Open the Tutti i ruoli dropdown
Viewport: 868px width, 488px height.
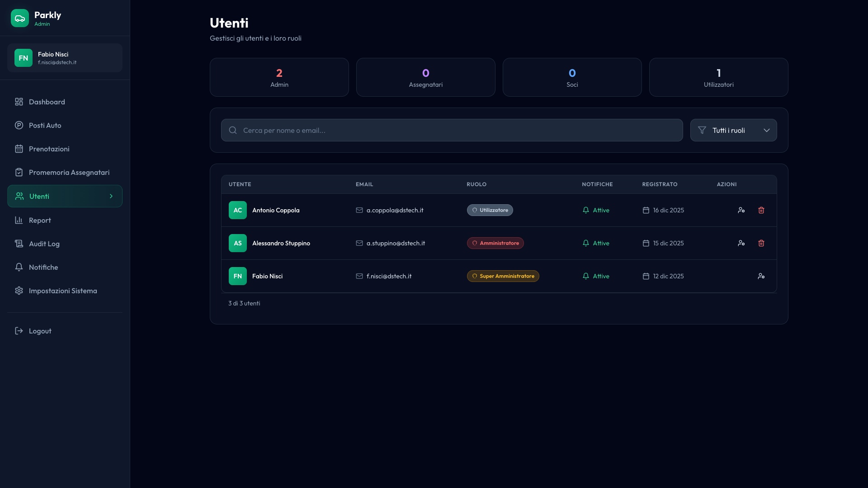click(733, 130)
